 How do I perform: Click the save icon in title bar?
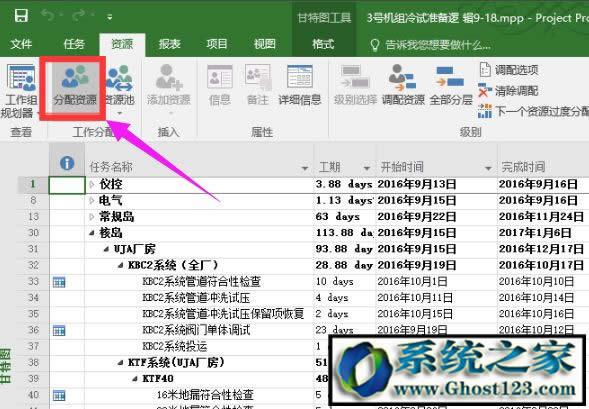click(x=21, y=16)
